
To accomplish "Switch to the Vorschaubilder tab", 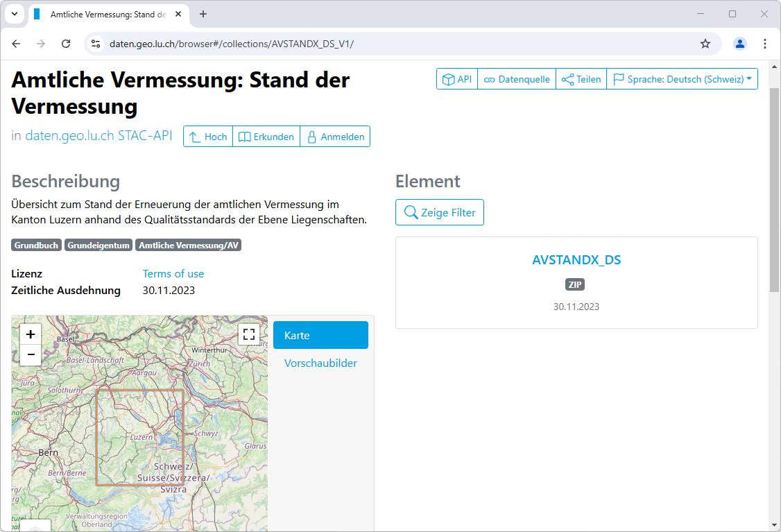I will coord(320,363).
